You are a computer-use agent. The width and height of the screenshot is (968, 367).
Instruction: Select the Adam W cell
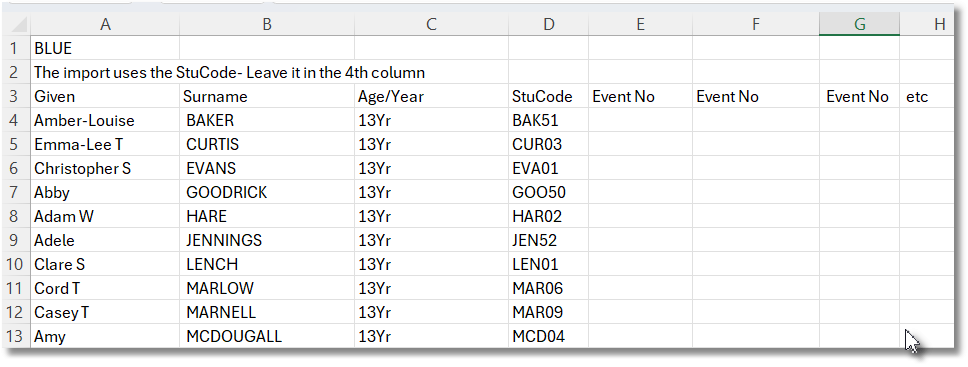point(105,216)
